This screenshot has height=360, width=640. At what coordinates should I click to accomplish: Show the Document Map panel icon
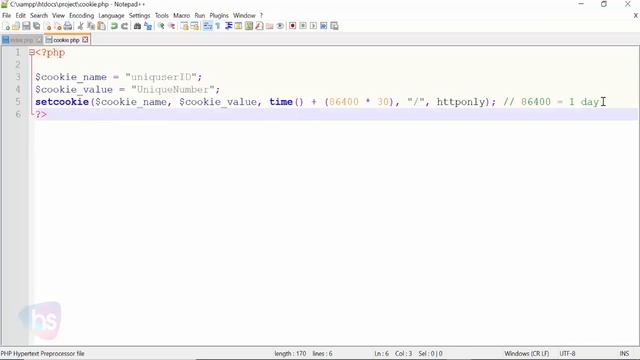coord(249,26)
